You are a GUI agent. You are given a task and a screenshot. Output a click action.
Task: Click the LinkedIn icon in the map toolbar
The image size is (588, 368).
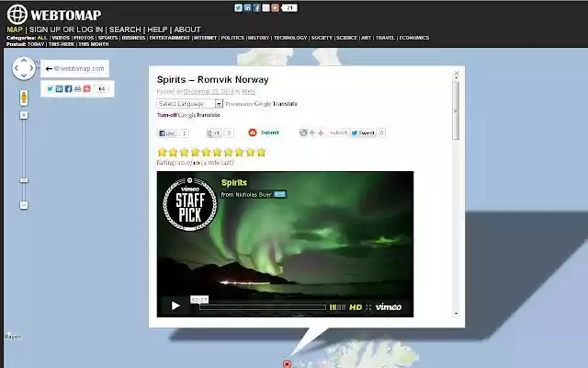pos(59,88)
